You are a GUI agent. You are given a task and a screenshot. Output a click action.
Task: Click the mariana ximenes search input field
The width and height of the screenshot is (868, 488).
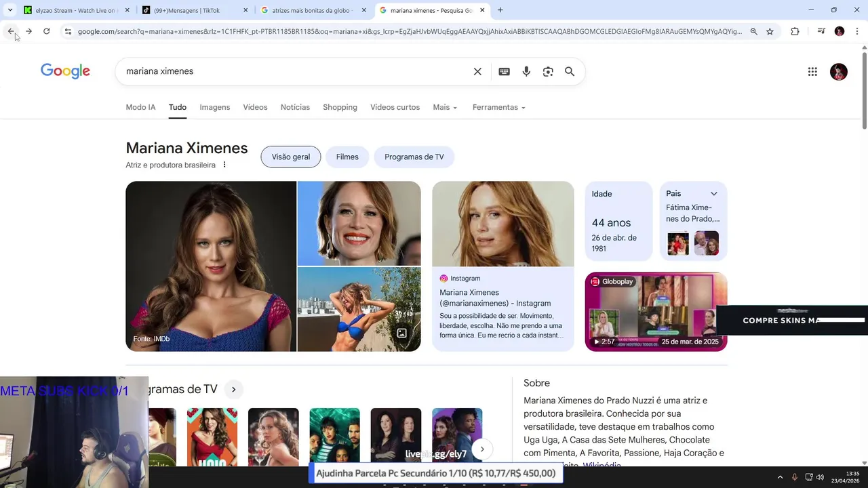(295, 71)
